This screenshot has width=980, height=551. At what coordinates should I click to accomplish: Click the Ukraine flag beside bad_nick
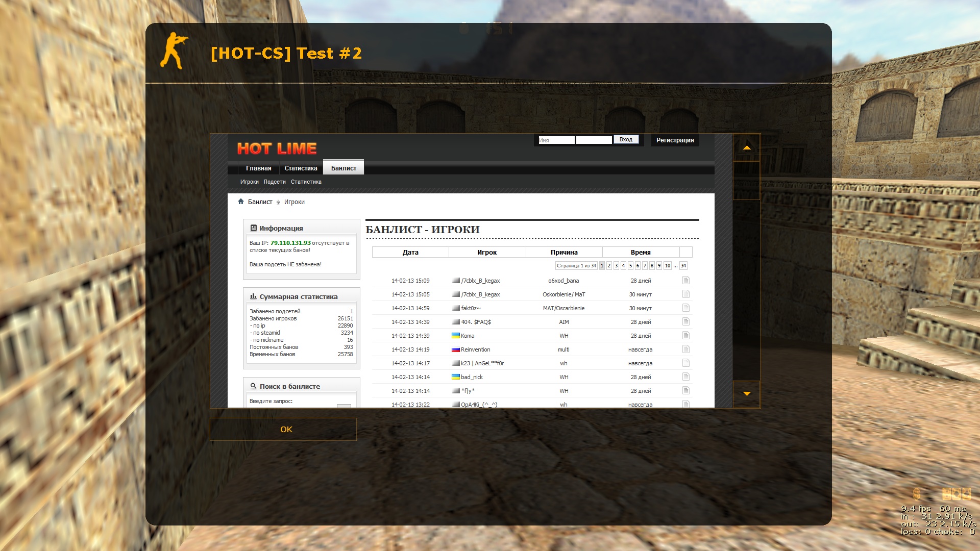[456, 377]
